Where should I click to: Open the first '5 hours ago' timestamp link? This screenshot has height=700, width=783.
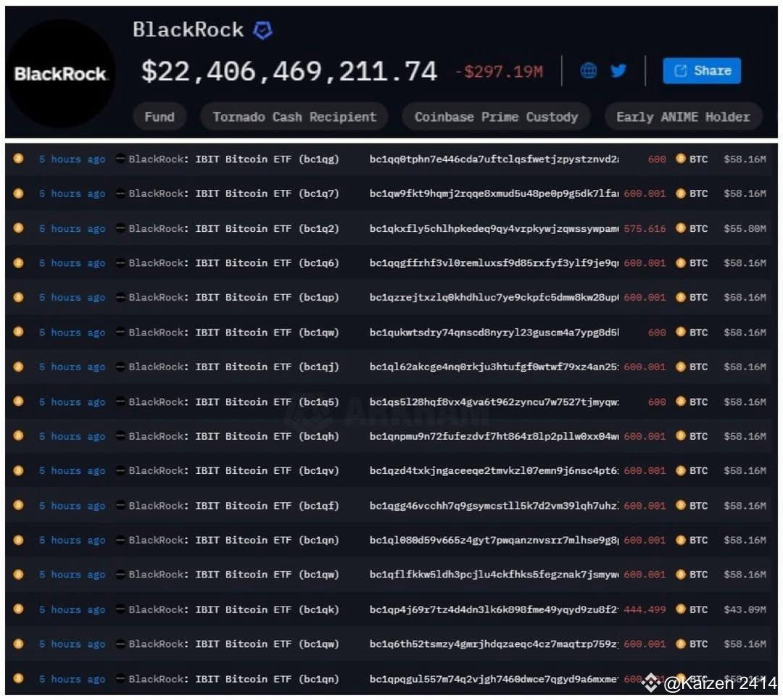pyautogui.click(x=72, y=159)
